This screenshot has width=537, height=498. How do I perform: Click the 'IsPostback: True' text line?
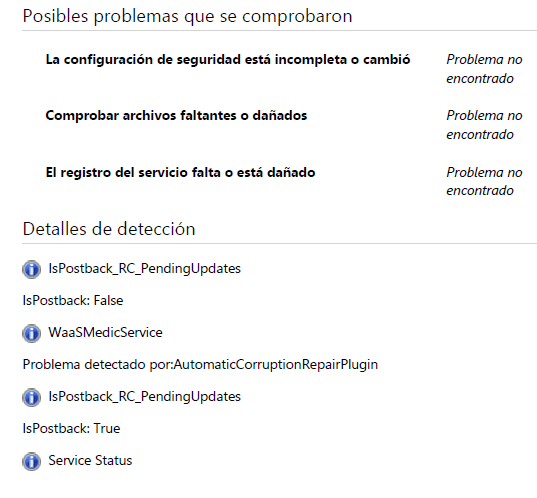(71, 428)
